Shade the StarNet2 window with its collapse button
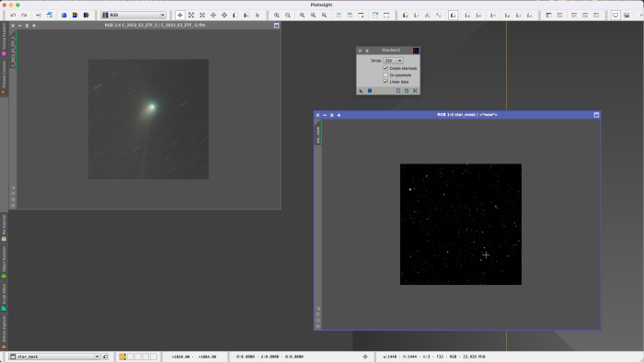The image size is (644, 362). [367, 51]
